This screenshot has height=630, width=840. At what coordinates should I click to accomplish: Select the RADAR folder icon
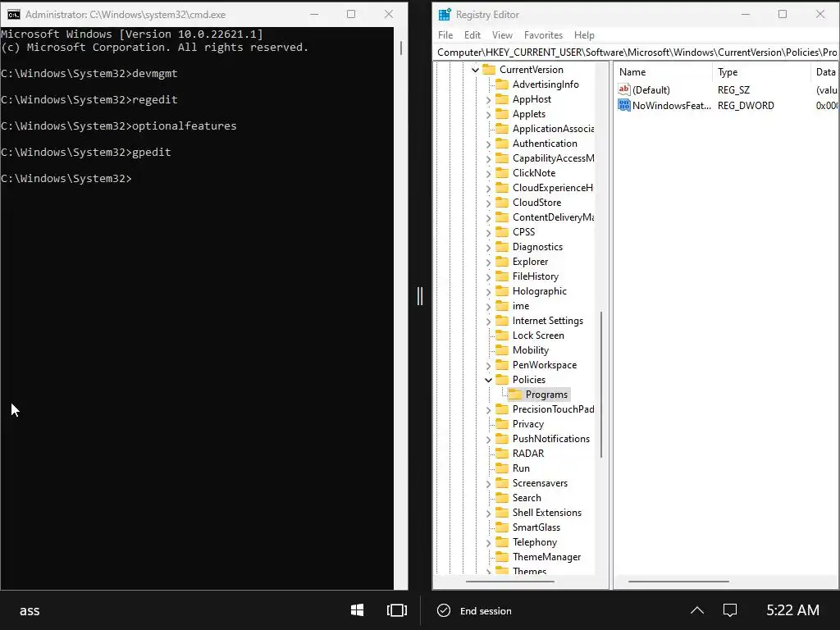(x=502, y=454)
